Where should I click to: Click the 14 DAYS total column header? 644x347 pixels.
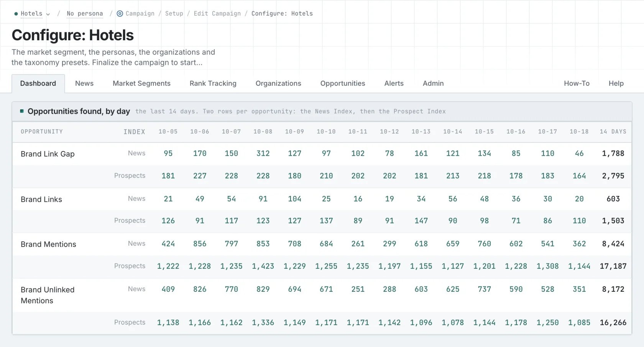tap(613, 132)
